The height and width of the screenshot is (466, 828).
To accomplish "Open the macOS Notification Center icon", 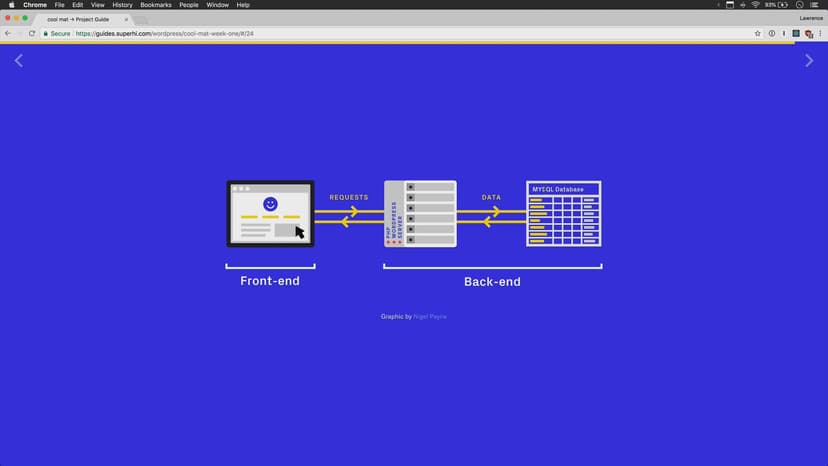I will point(817,5).
